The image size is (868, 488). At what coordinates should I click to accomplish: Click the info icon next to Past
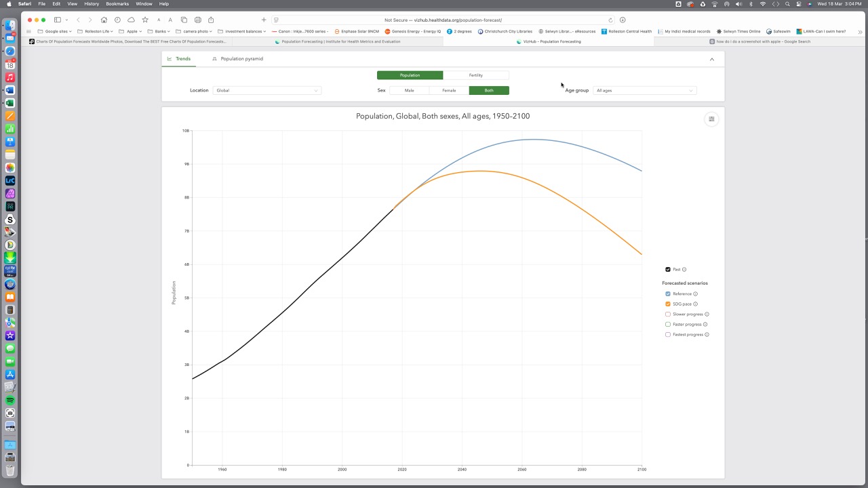[x=684, y=270]
